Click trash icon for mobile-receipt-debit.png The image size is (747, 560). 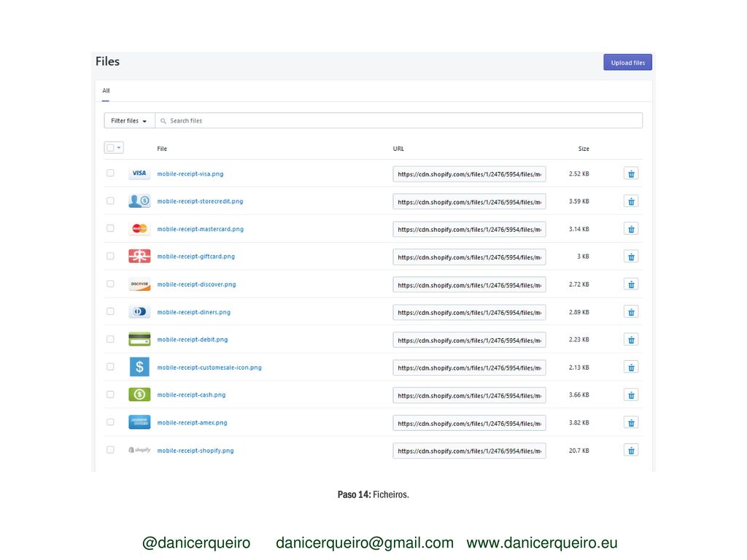631,340
